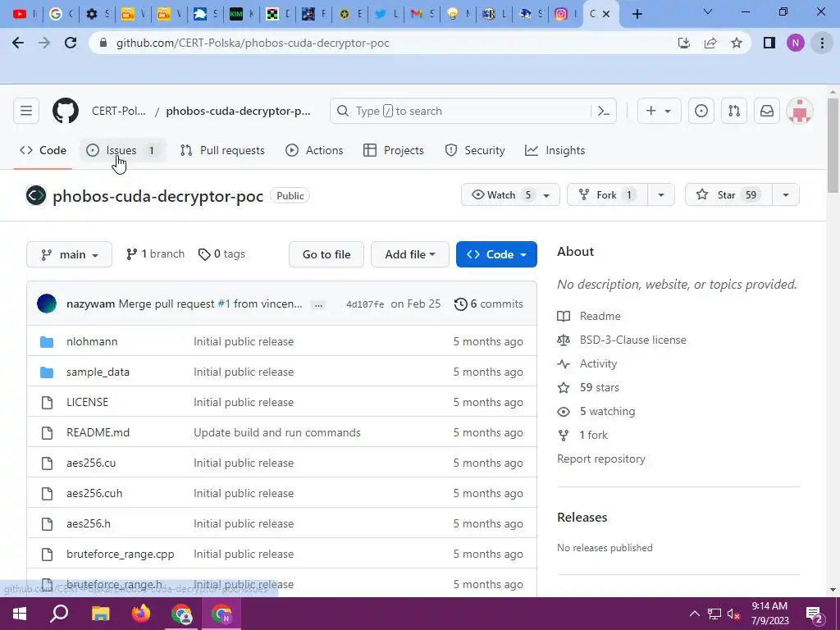Click the browser address bar URL

pos(253,43)
